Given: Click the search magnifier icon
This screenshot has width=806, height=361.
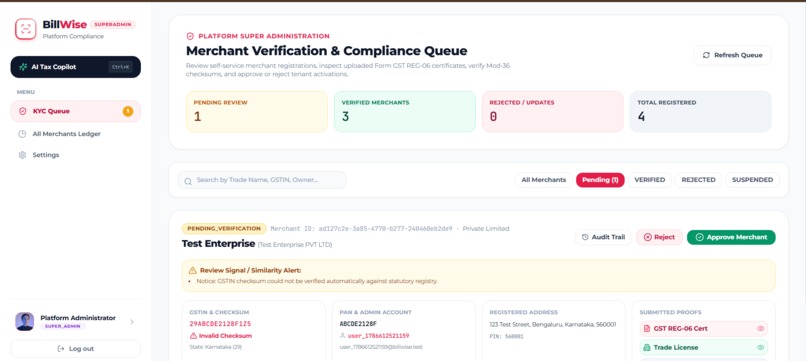Looking at the screenshot, I should tap(188, 181).
